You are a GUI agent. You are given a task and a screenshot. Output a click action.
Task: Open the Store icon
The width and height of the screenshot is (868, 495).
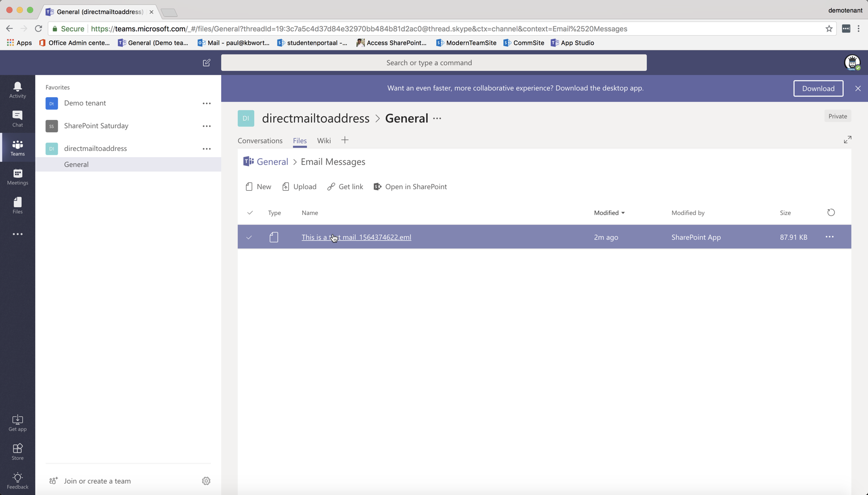point(18,452)
